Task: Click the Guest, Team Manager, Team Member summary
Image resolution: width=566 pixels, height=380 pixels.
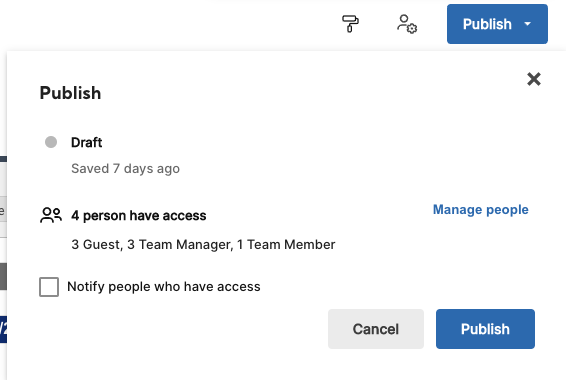Action: tap(203, 245)
